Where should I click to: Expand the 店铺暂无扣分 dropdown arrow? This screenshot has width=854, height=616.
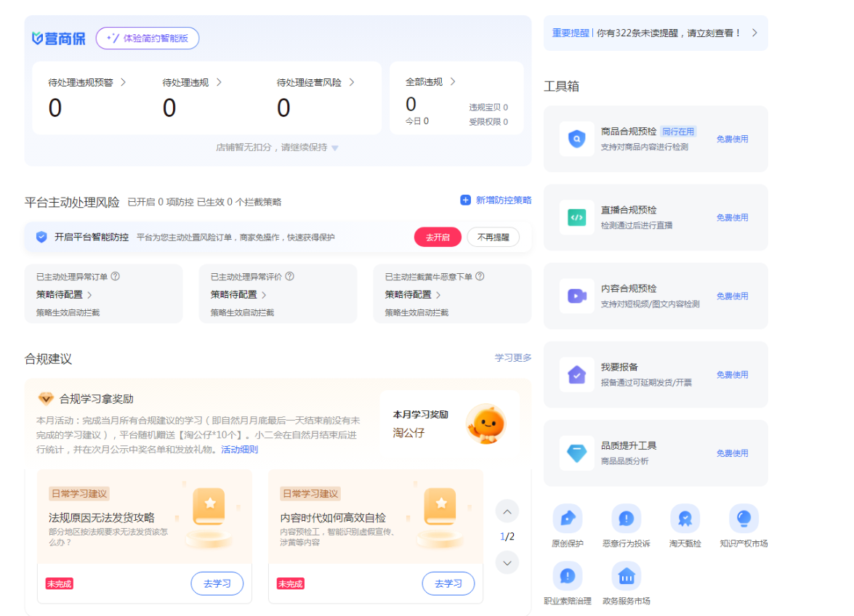coord(335,148)
